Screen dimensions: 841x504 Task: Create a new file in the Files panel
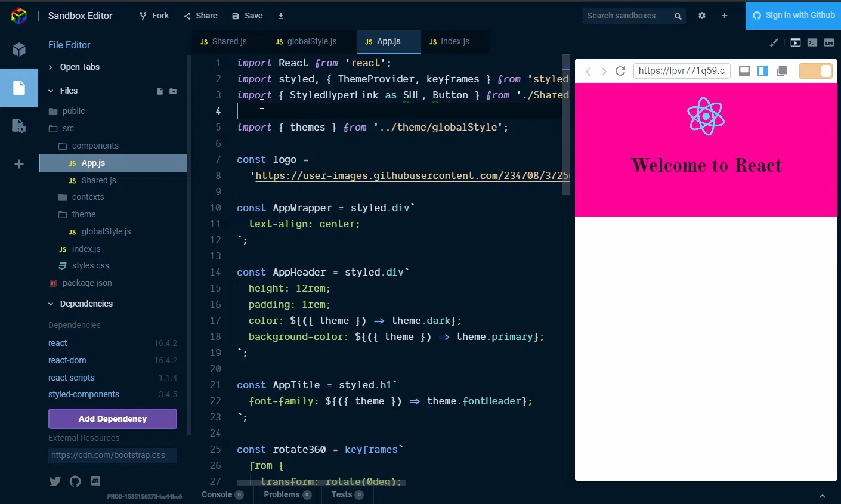(159, 91)
